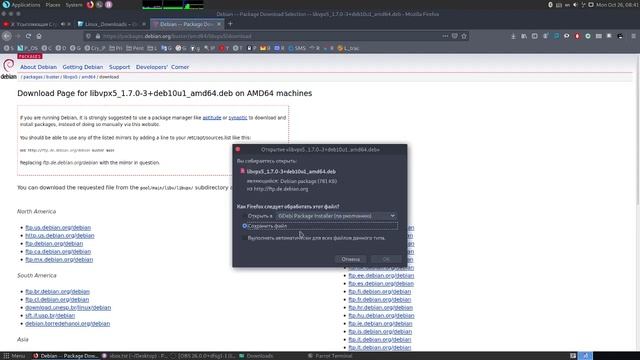Viewport: 640px width, 360px height.
Task: Reload the page with the refresh icon
Action: point(28,36)
